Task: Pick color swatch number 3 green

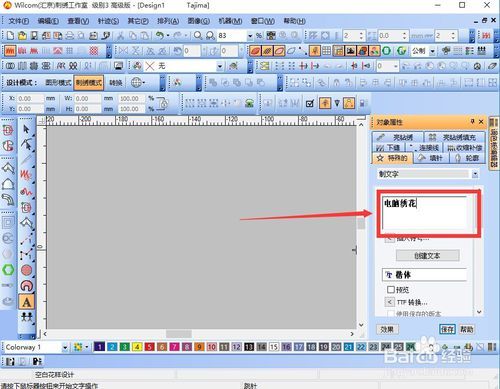Action: pyautogui.click(x=125, y=347)
